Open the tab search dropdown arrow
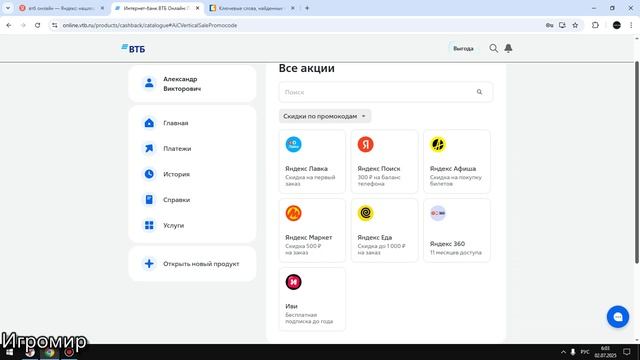 coord(8,8)
